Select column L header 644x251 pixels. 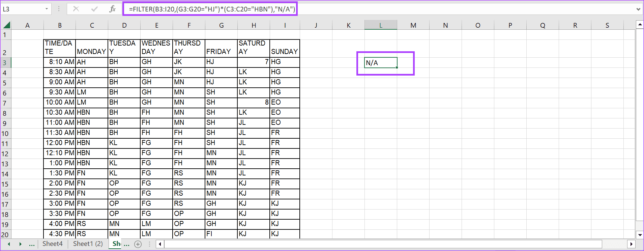point(381,25)
